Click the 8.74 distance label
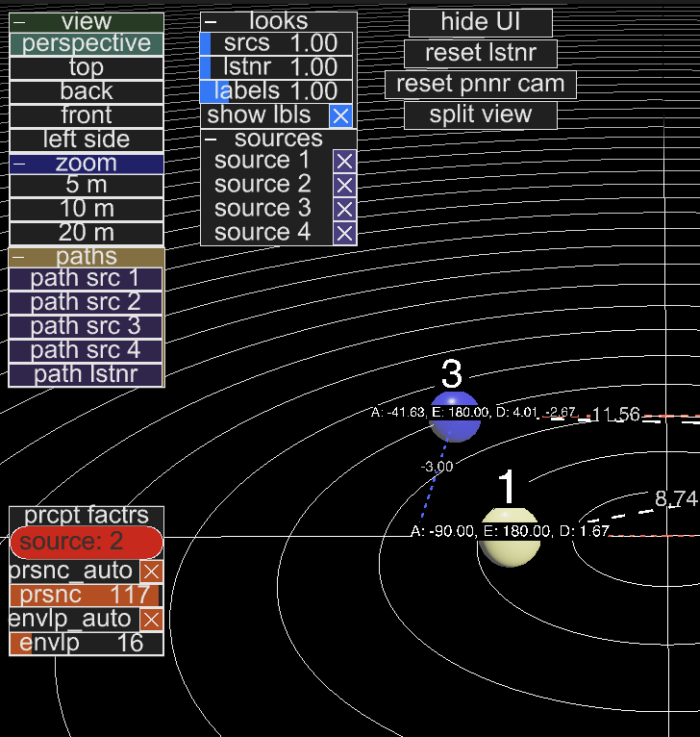The image size is (700, 737). pyautogui.click(x=676, y=498)
